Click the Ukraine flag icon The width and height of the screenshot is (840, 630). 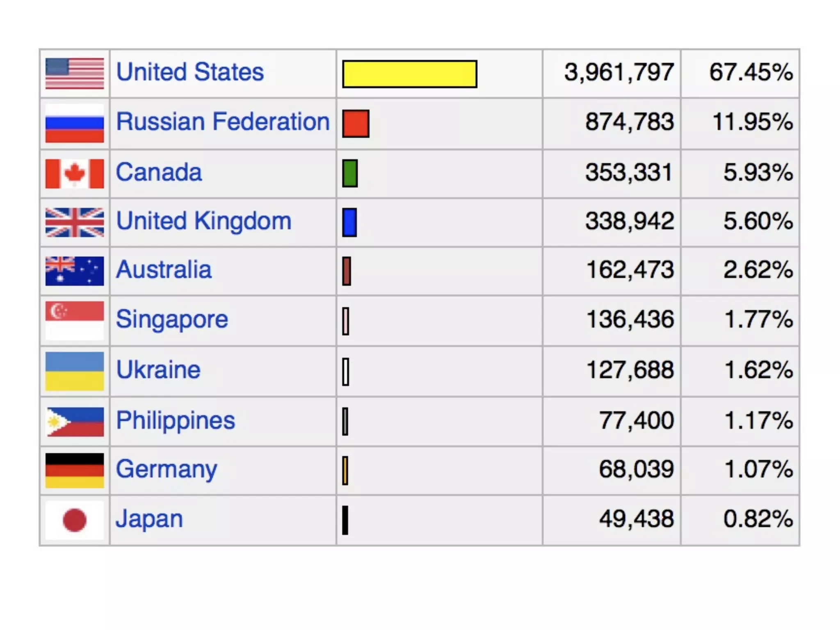tap(74, 371)
